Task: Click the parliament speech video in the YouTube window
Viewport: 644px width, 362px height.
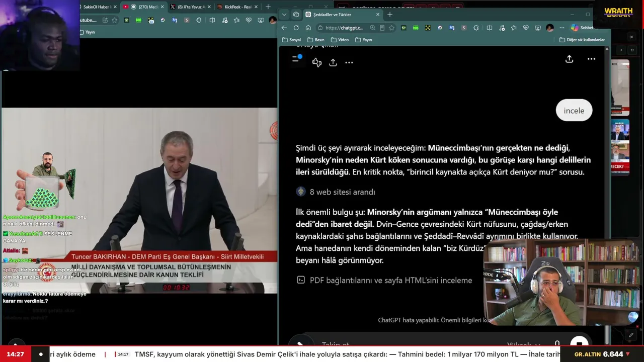Action: click(x=139, y=201)
